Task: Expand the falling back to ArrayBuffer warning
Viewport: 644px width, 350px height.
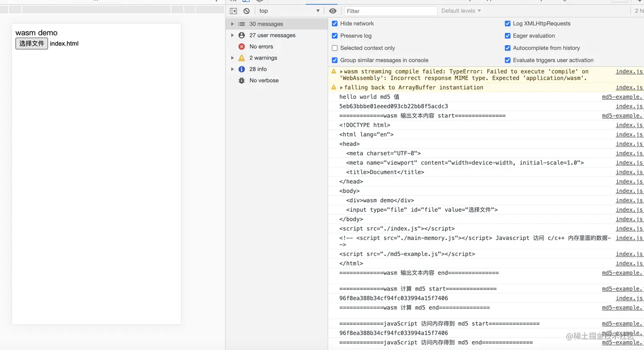Action: point(342,87)
